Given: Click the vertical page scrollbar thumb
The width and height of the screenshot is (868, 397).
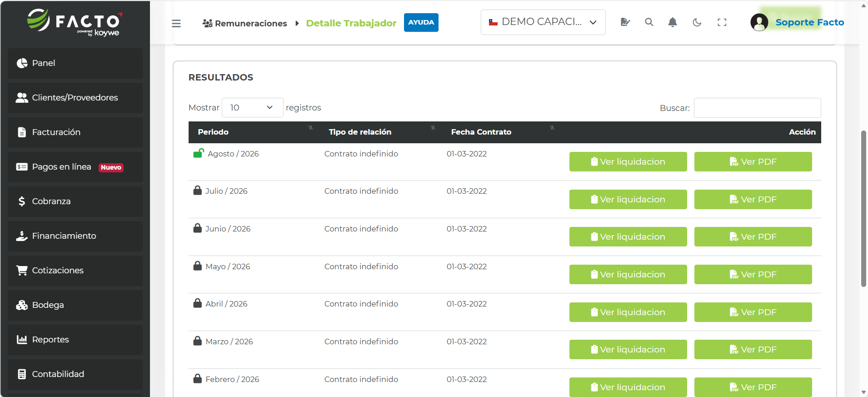Looking at the screenshot, I should click(863, 209).
